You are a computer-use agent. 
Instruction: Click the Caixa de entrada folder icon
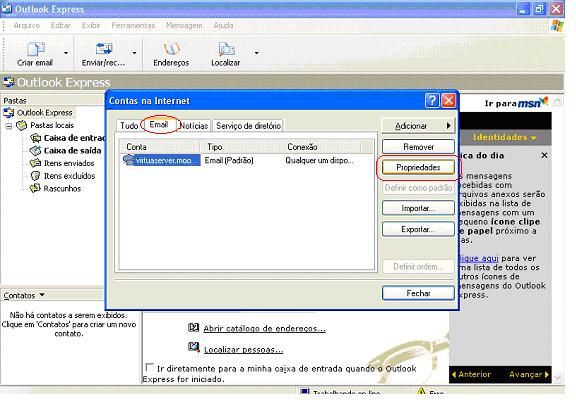[x=35, y=138]
